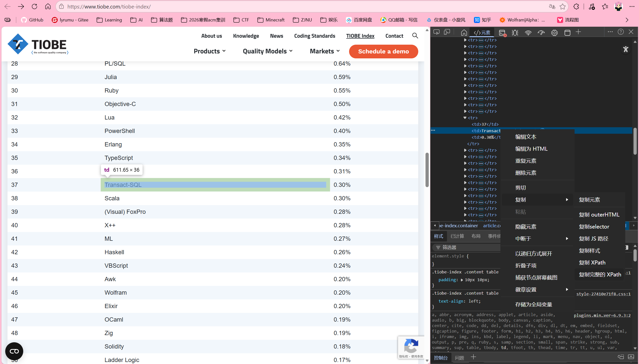Expand the Quality Models menu
Viewport: 639px width, 364px height.
pos(268,51)
